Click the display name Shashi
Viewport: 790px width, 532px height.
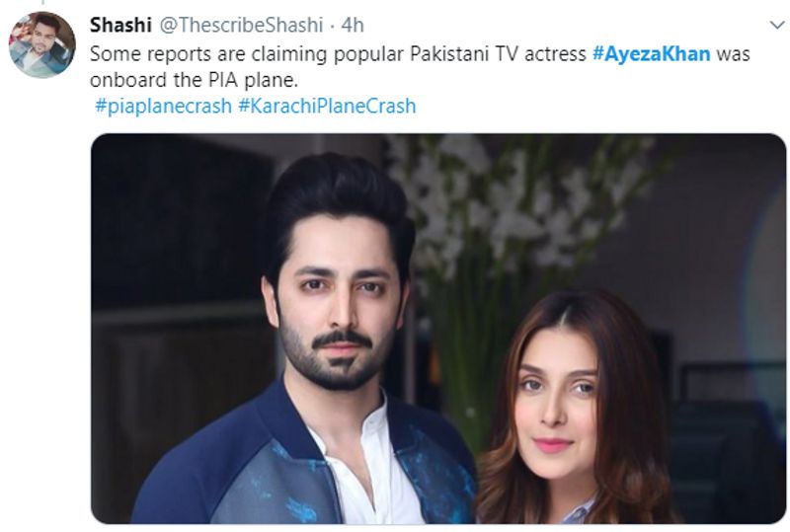[x=120, y=25]
